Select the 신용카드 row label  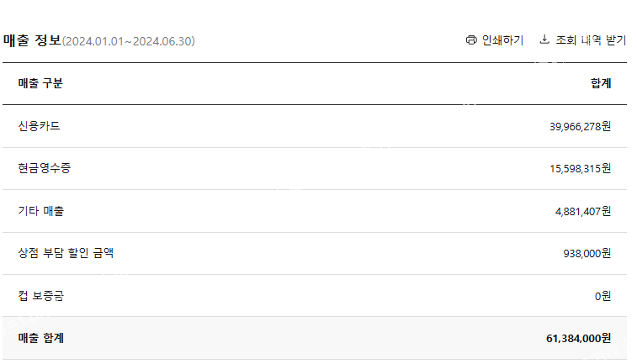(39, 126)
